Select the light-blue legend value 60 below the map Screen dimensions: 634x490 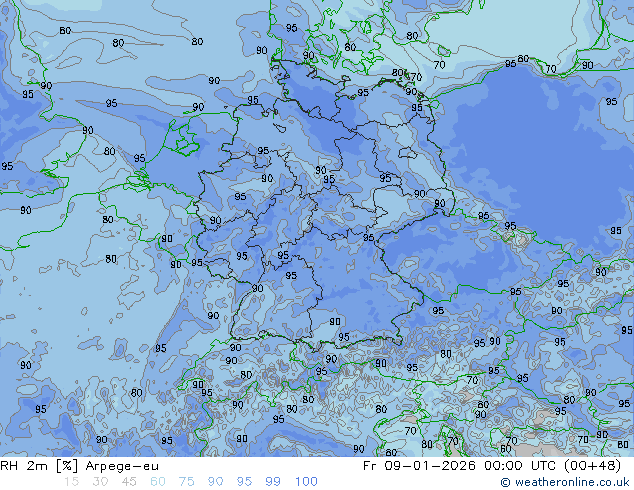pos(158,482)
